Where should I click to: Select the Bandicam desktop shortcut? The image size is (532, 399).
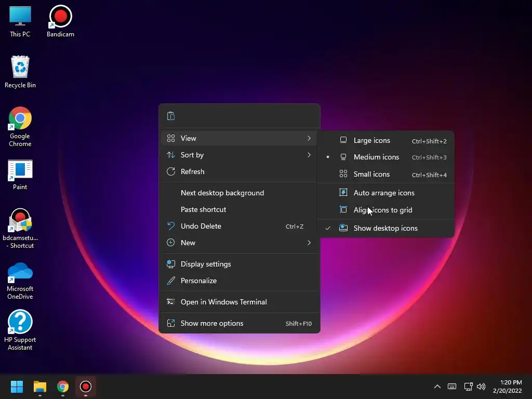click(60, 21)
